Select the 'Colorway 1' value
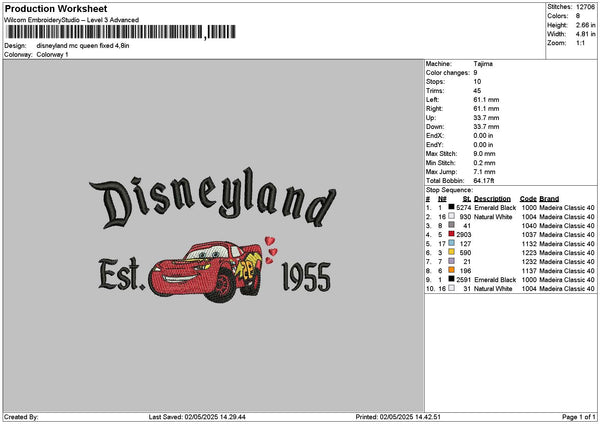The image size is (600, 424). pyautogui.click(x=52, y=55)
